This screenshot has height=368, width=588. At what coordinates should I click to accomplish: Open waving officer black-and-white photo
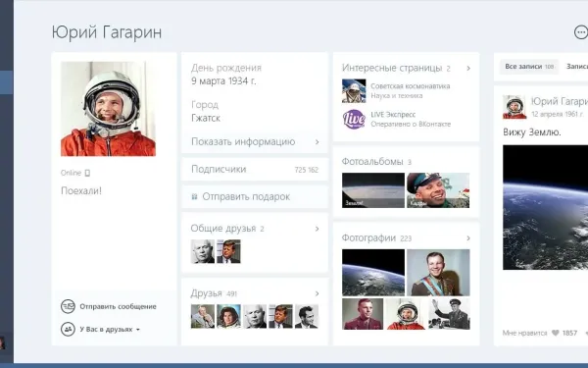449,314
